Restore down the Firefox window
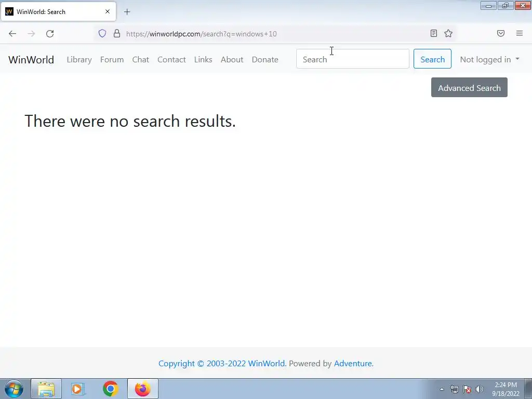 click(506, 6)
